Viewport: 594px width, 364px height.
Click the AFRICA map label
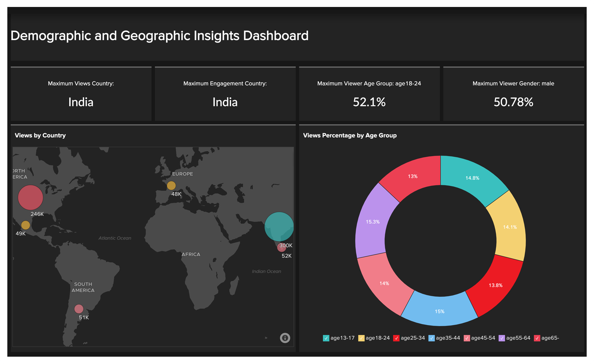pos(191,254)
